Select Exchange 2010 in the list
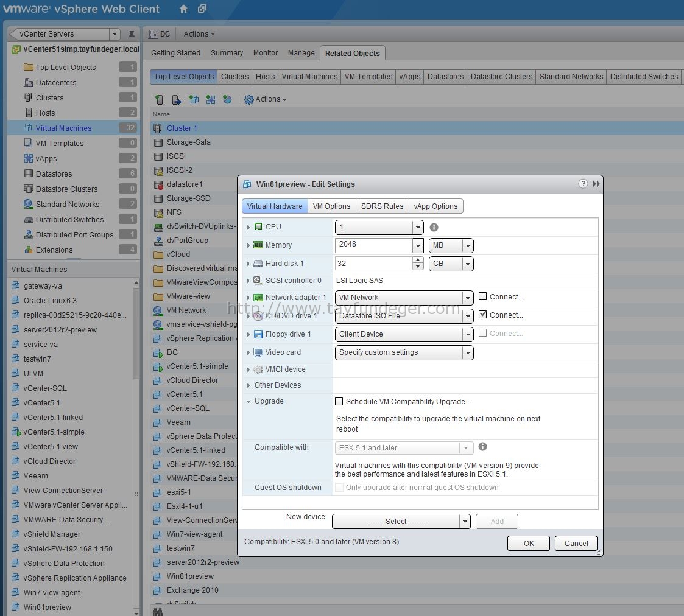Viewport: 684px width, 616px height. (192, 590)
